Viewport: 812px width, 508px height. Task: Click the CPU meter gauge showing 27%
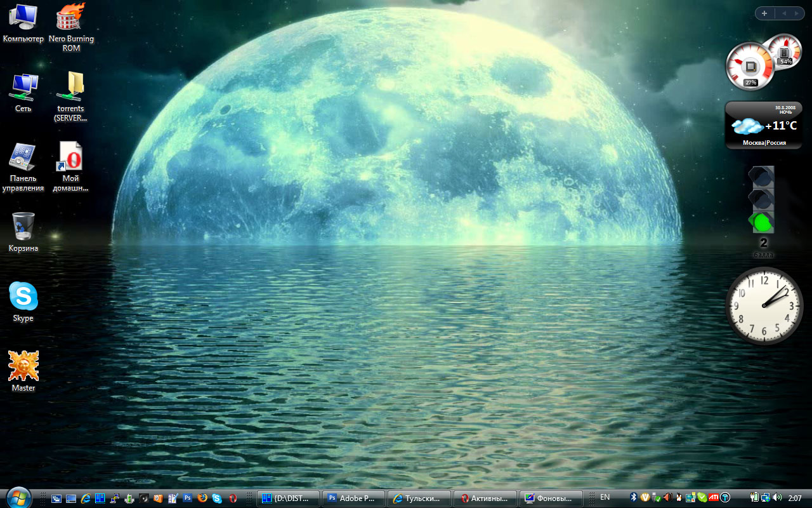click(750, 66)
